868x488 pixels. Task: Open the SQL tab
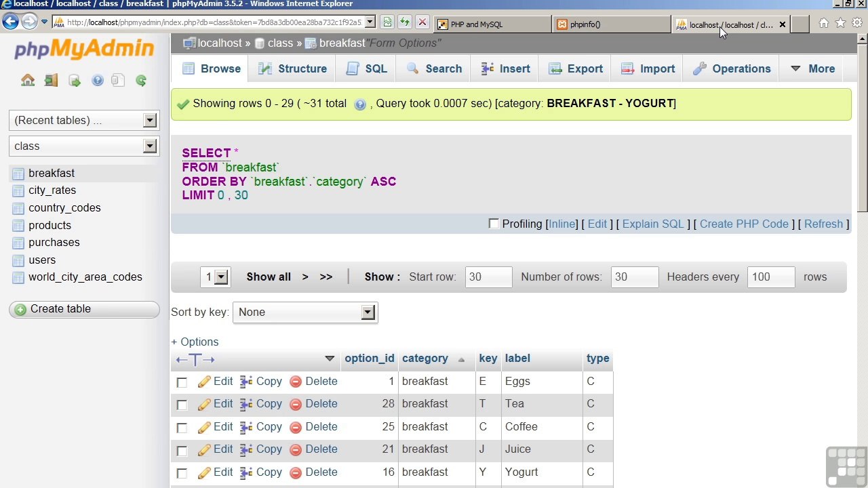tap(366, 68)
